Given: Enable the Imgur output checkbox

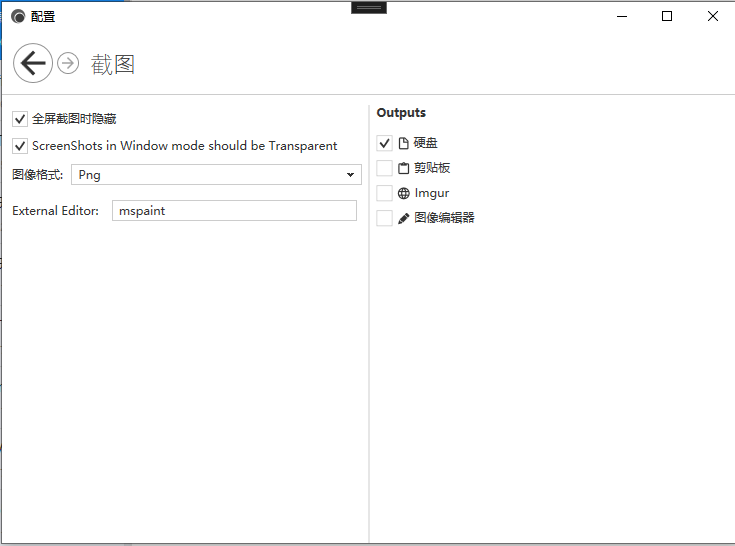Looking at the screenshot, I should point(384,193).
